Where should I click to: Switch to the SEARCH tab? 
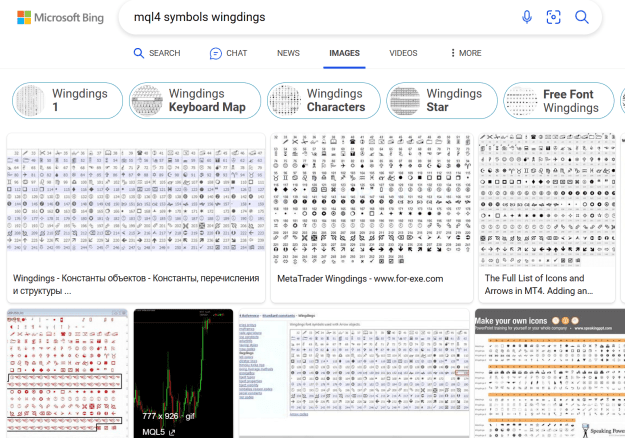tap(157, 53)
